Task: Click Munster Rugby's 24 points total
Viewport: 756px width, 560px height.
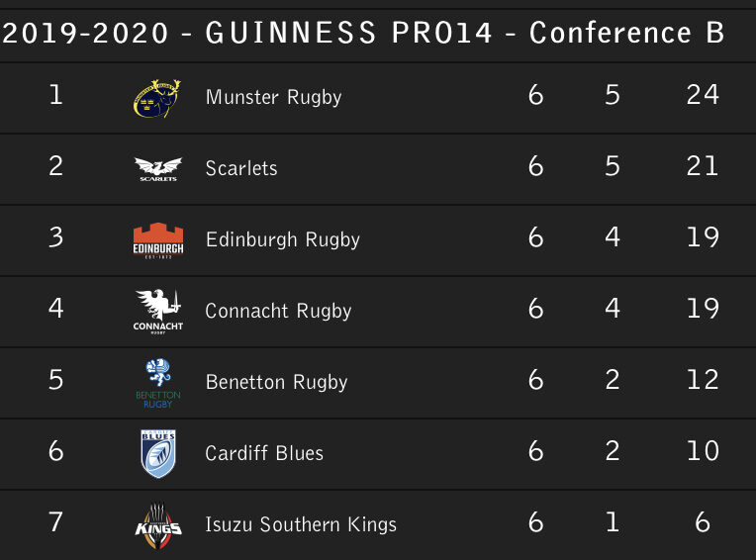Action: coord(702,95)
